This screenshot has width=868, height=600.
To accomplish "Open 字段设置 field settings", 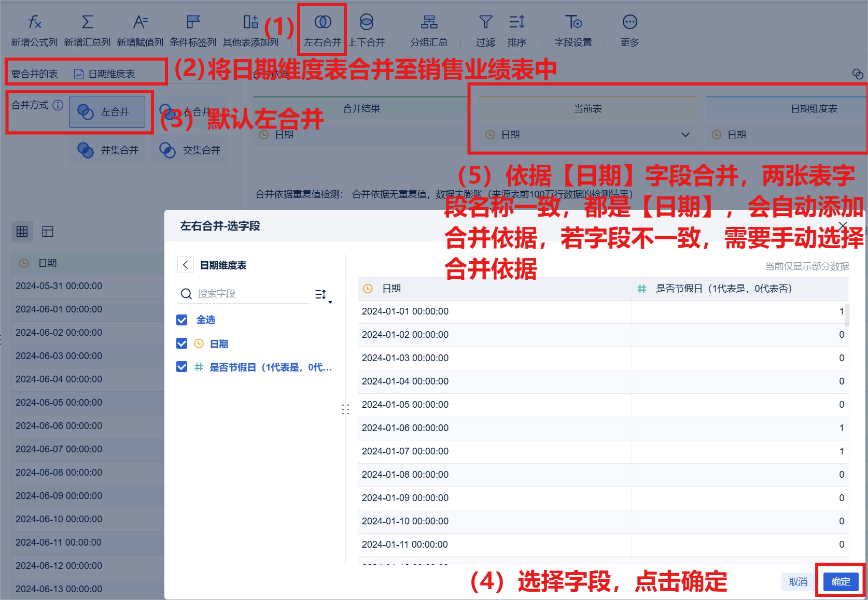I will pyautogui.click(x=573, y=31).
